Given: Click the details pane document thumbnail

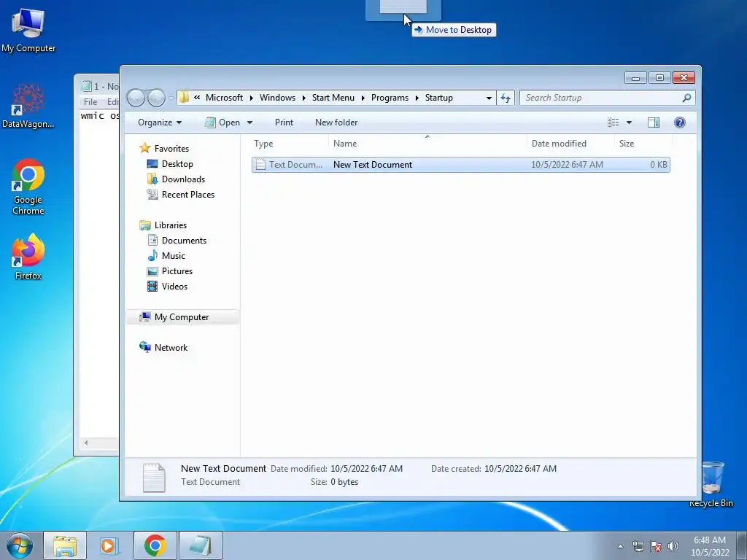Looking at the screenshot, I should (x=154, y=477).
